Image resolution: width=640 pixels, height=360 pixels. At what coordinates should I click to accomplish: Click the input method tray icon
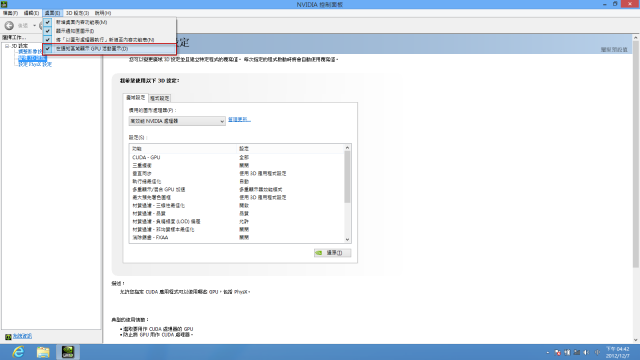click(597, 352)
